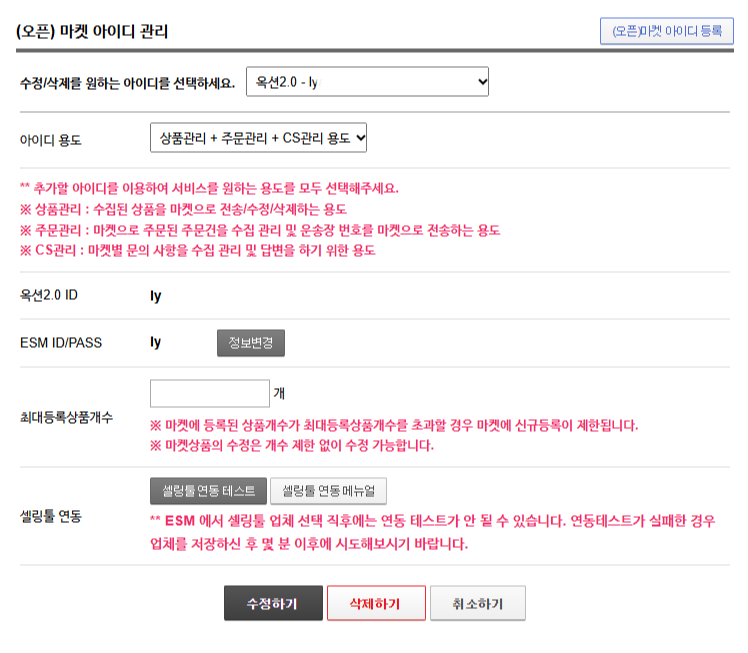748x653 pixels.
Task: Open the 셀링툴 연동 메뉴얼
Action: tap(328, 491)
